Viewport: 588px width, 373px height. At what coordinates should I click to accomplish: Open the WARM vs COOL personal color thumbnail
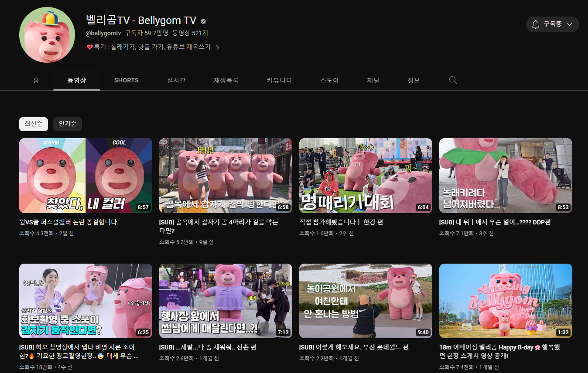tap(85, 176)
